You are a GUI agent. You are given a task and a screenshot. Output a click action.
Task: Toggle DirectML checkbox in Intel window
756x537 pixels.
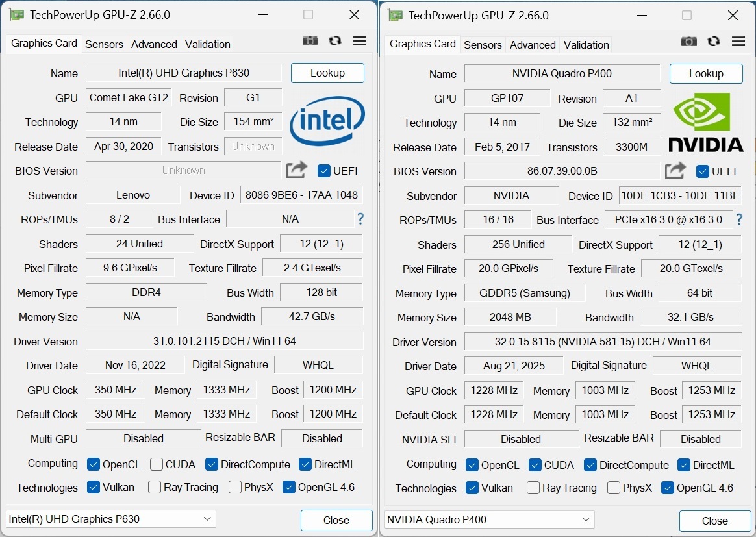pos(305,464)
